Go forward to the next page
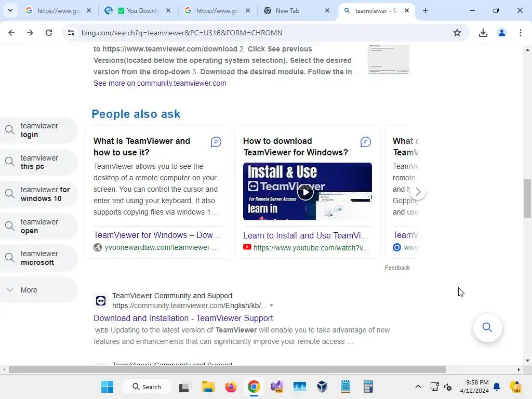This screenshot has width=532, height=399. point(30,33)
